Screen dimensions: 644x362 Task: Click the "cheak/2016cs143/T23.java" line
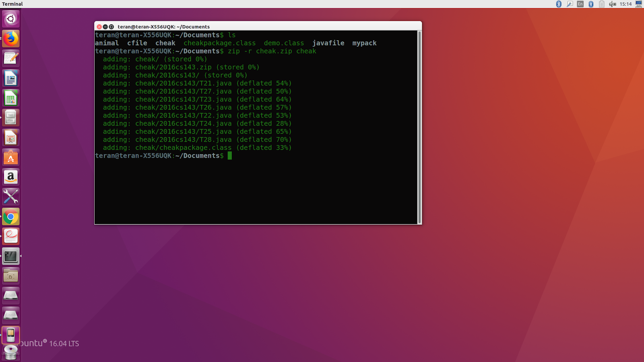(197, 99)
